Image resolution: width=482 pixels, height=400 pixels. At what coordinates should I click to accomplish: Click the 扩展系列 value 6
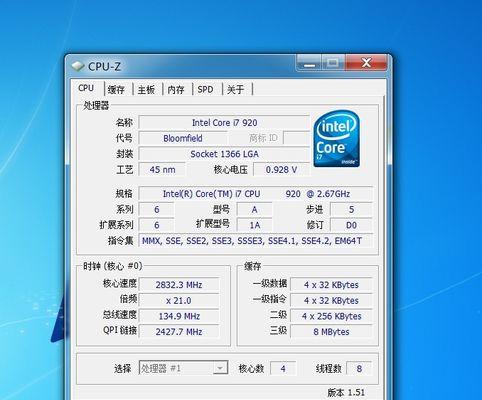pyautogui.click(x=156, y=225)
